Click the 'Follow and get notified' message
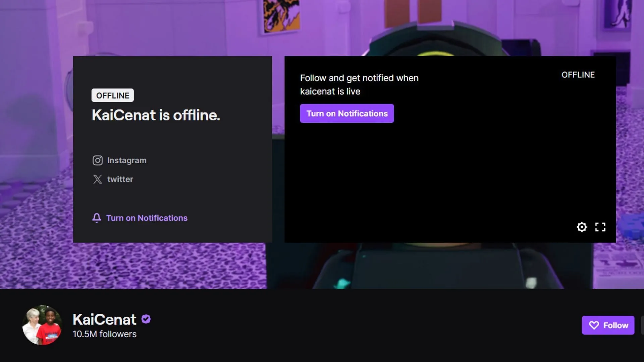Viewport: 644px width, 362px height. coord(359,84)
